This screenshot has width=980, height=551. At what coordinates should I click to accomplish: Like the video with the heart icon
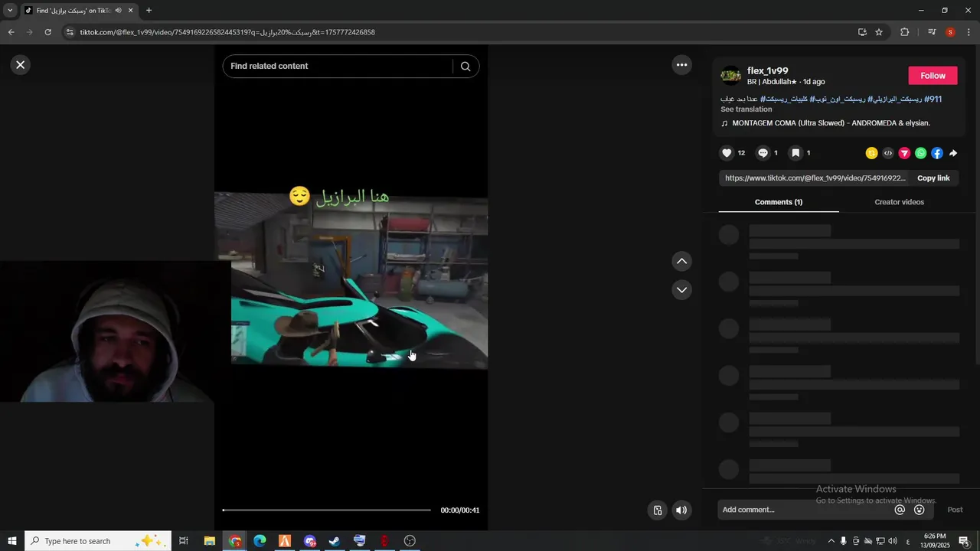[727, 153]
